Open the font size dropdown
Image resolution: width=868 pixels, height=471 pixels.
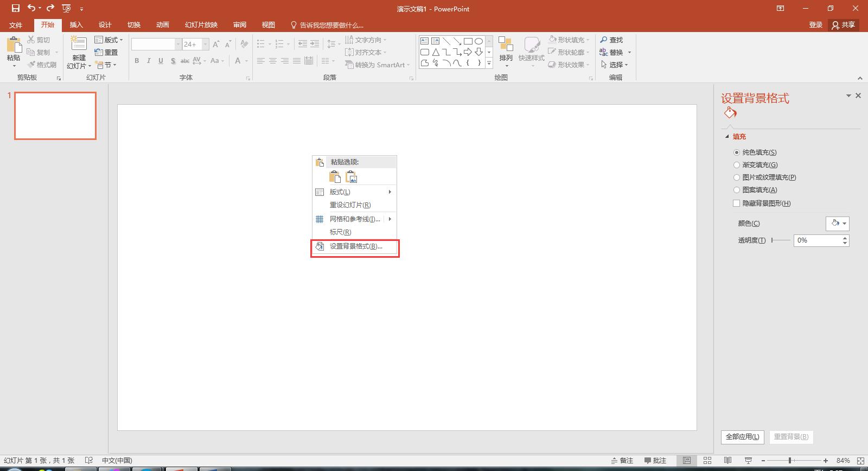click(205, 44)
